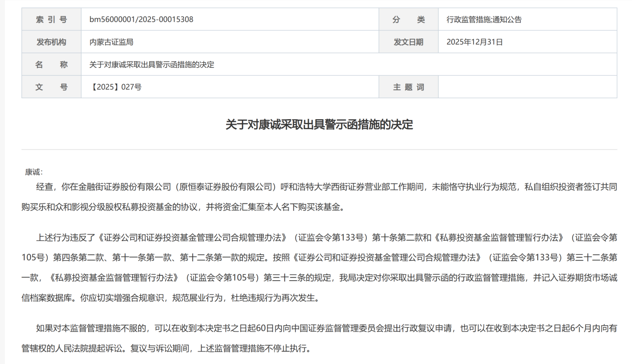Click the 分类 label cell
Image resolution: width=632 pixels, height=364 pixels.
point(408,19)
